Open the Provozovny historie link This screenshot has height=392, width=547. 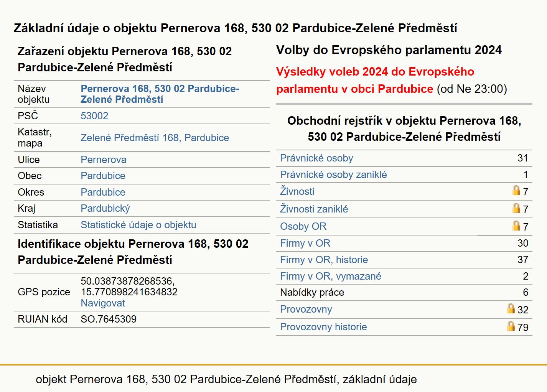(323, 327)
